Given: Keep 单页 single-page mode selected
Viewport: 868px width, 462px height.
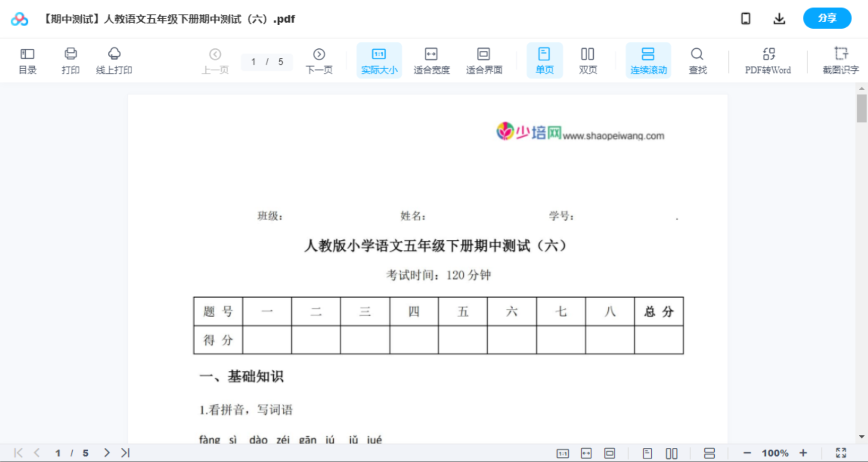Looking at the screenshot, I should [544, 60].
